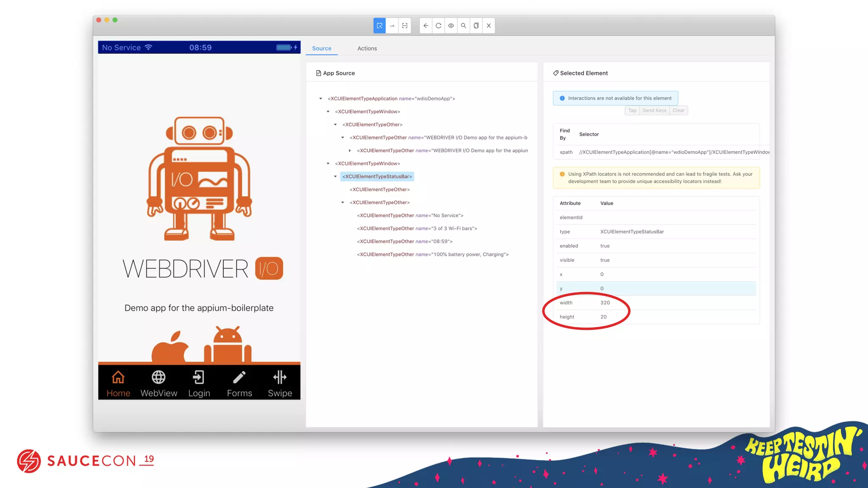Copy XML source to clipboard icon

coord(476,26)
